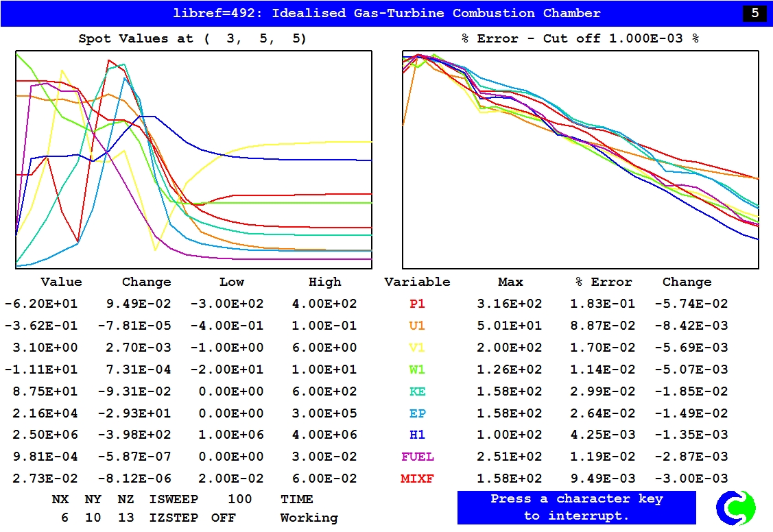The width and height of the screenshot is (773, 532).
Task: Click the MIXF variable label
Action: 417,479
